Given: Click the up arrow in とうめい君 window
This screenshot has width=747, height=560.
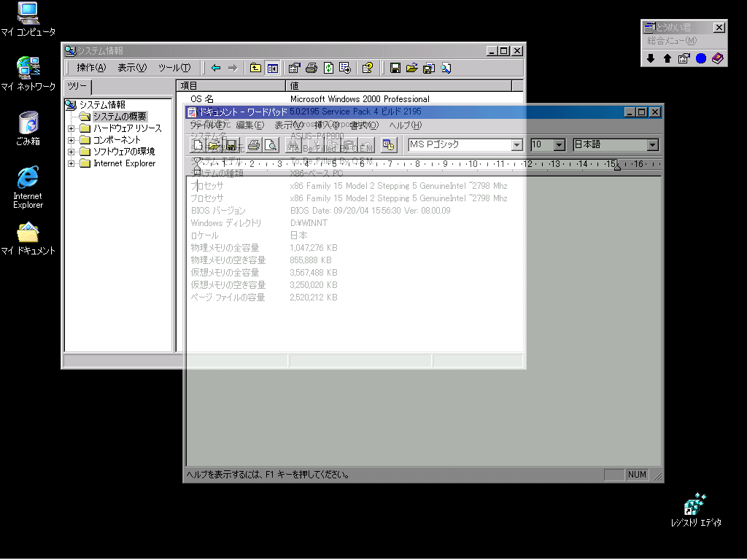Looking at the screenshot, I should click(667, 58).
